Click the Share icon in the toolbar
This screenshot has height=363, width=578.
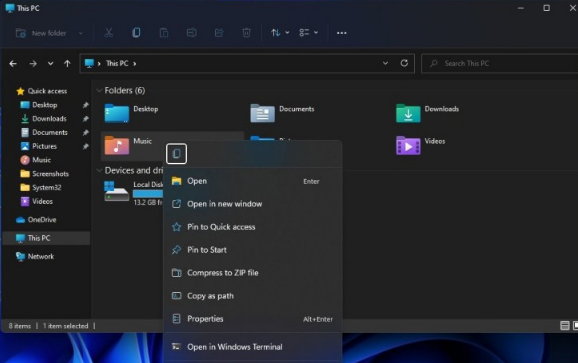pyautogui.click(x=219, y=33)
